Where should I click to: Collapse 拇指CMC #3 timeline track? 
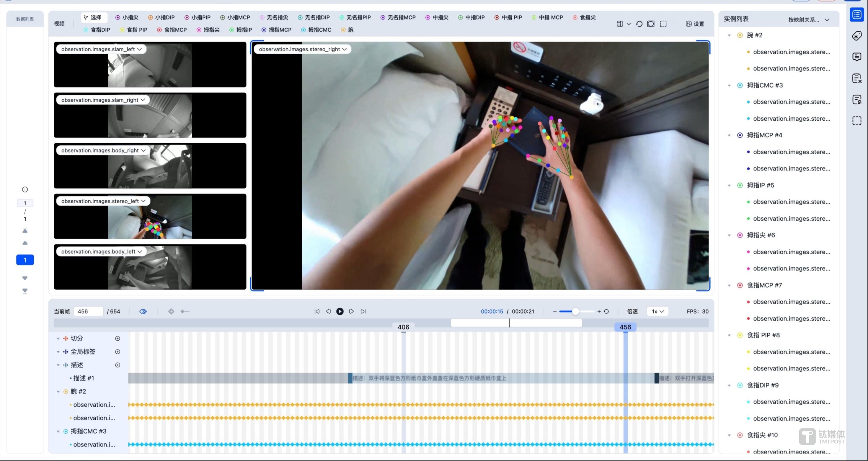click(58, 432)
